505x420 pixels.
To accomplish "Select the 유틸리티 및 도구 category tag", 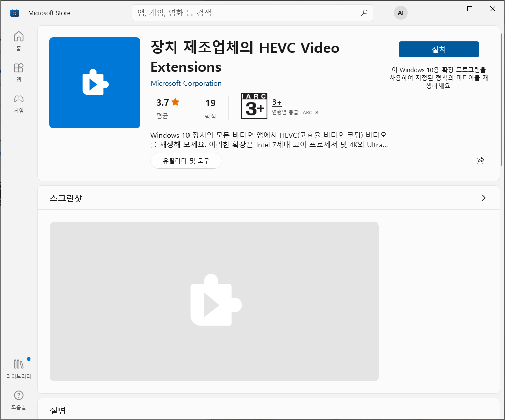I will coord(186,161).
